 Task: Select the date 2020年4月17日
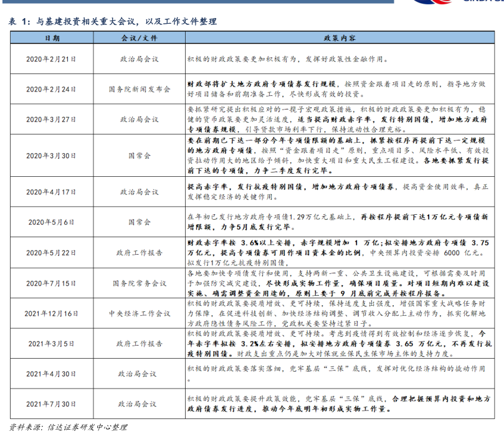click(52, 192)
